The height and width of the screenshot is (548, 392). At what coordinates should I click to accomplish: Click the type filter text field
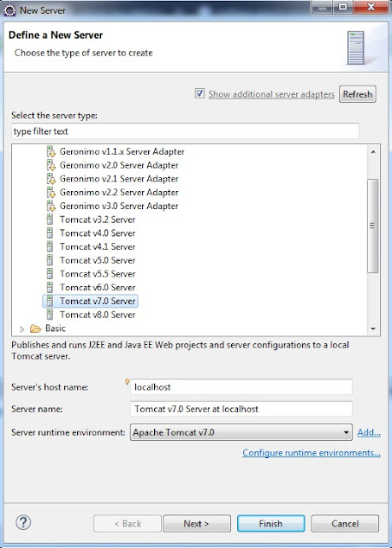click(185, 131)
